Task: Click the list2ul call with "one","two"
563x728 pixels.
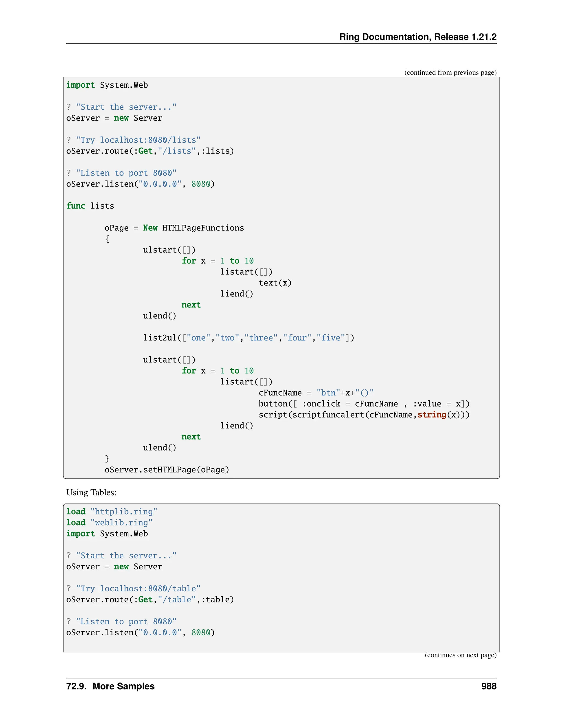Action: [248, 338]
